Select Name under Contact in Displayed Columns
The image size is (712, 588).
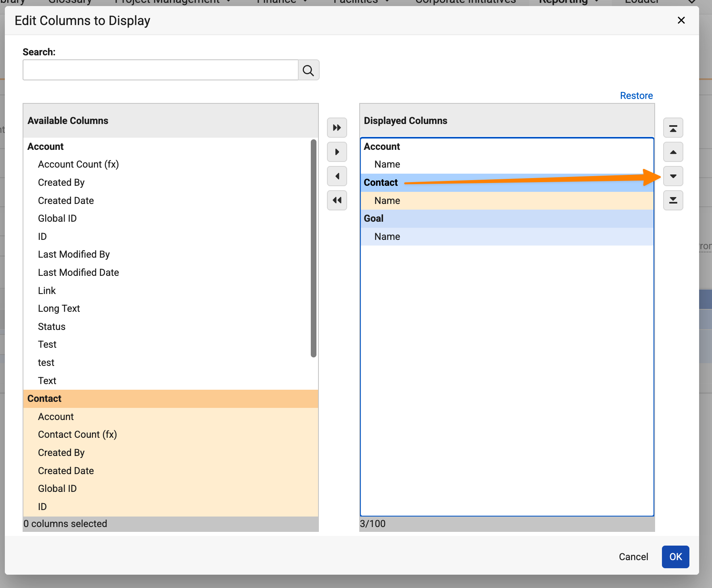507,201
